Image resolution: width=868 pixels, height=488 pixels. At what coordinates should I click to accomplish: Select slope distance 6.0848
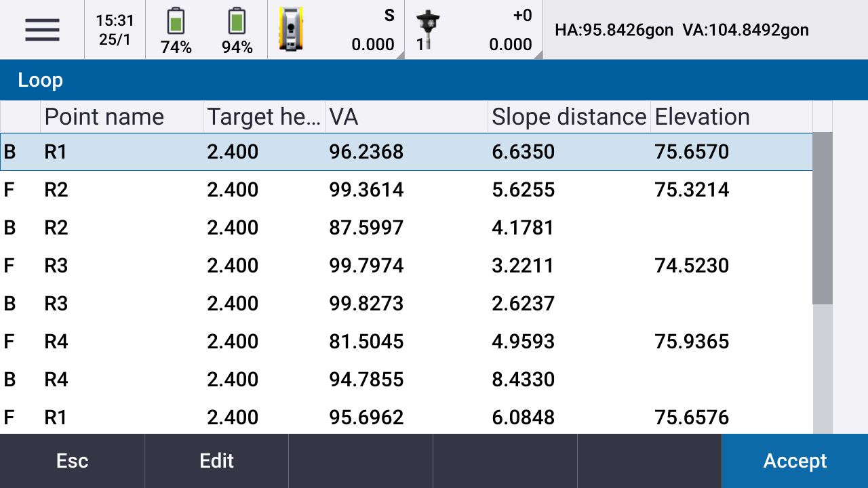[x=523, y=418]
